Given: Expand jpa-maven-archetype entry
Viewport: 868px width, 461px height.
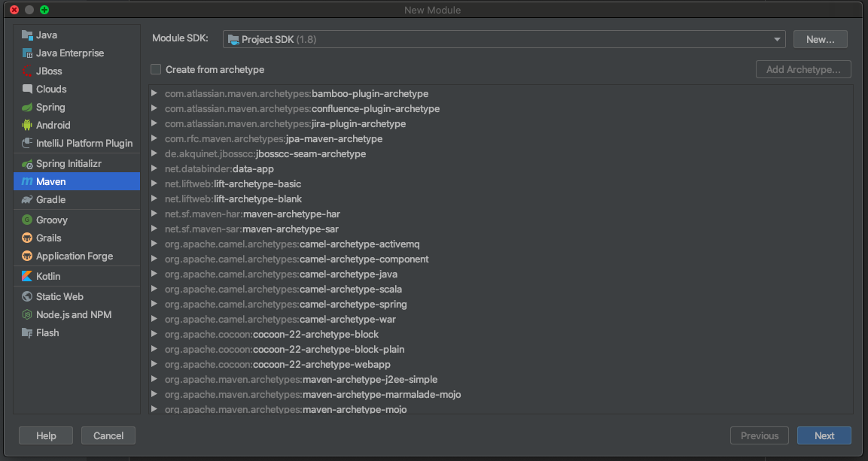Looking at the screenshot, I should click(x=154, y=138).
